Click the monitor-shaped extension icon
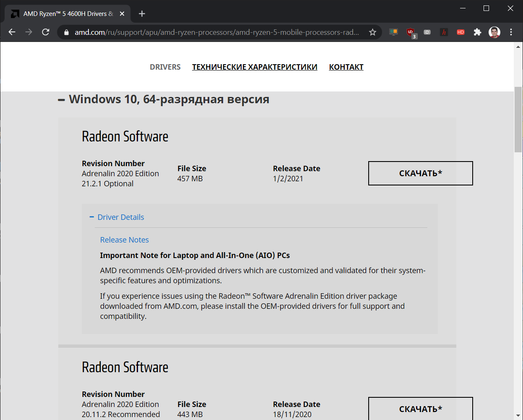 [x=393, y=32]
